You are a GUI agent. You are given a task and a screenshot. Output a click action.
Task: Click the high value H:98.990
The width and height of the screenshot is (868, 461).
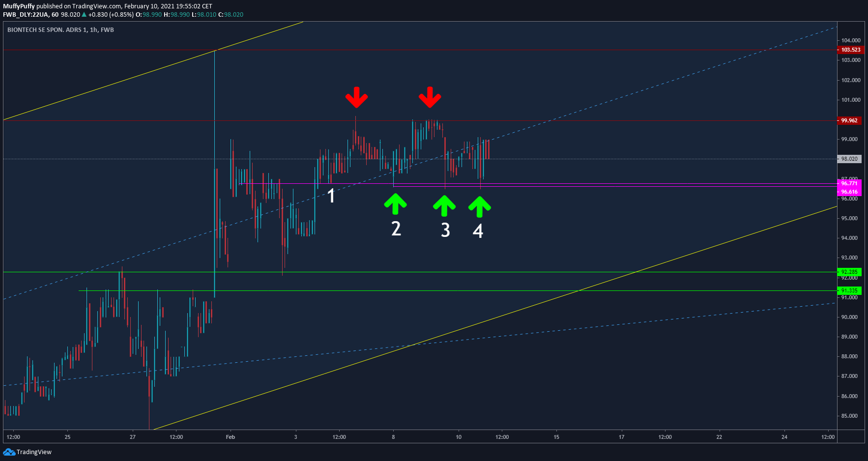coord(176,15)
